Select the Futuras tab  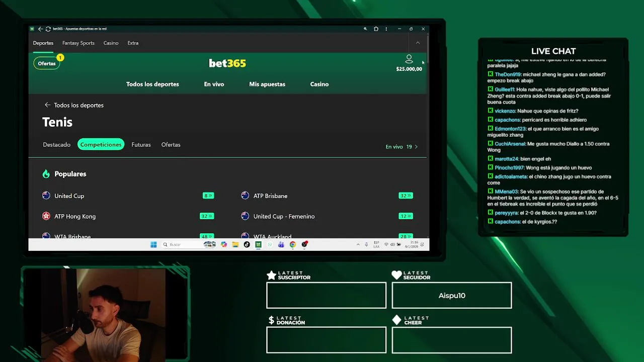click(x=141, y=145)
